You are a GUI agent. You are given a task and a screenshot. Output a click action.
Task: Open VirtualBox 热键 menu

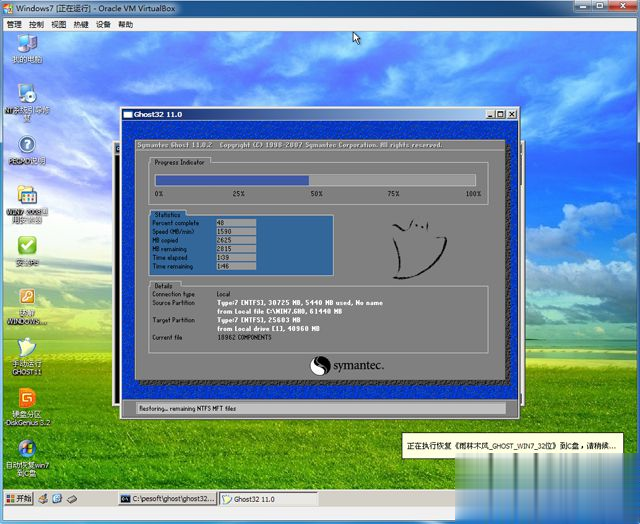pos(81,24)
